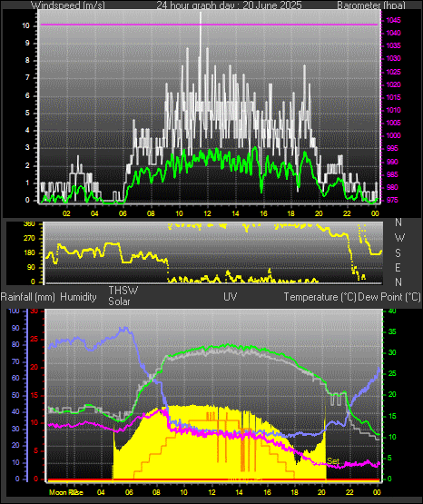
Task: Select the blue 50 on humidity axis
Action: (15, 395)
